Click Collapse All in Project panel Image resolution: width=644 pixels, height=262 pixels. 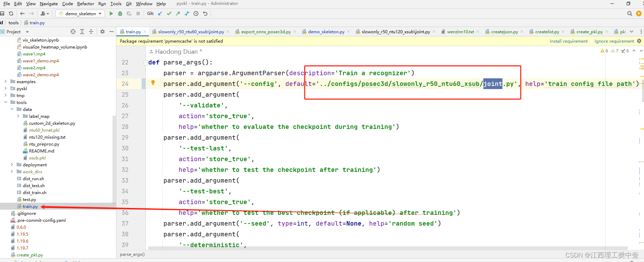[x=91, y=32]
